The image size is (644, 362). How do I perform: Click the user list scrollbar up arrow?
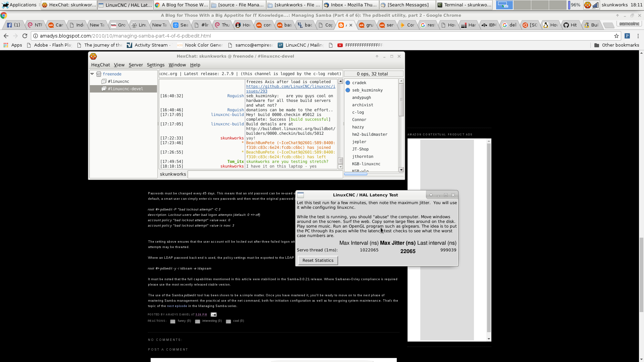[x=401, y=81]
